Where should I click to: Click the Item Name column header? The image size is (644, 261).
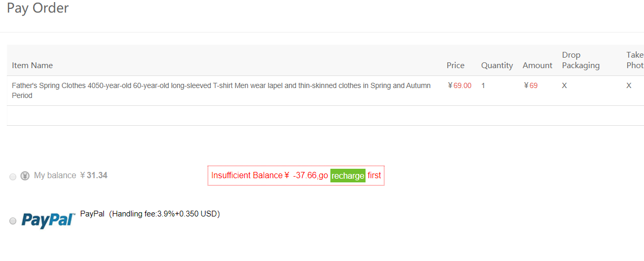coord(33,66)
